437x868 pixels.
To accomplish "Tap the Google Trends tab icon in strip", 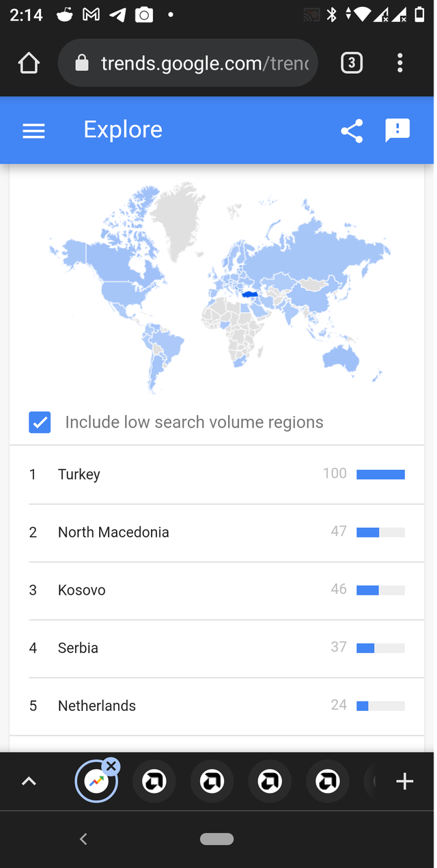I will tap(96, 781).
